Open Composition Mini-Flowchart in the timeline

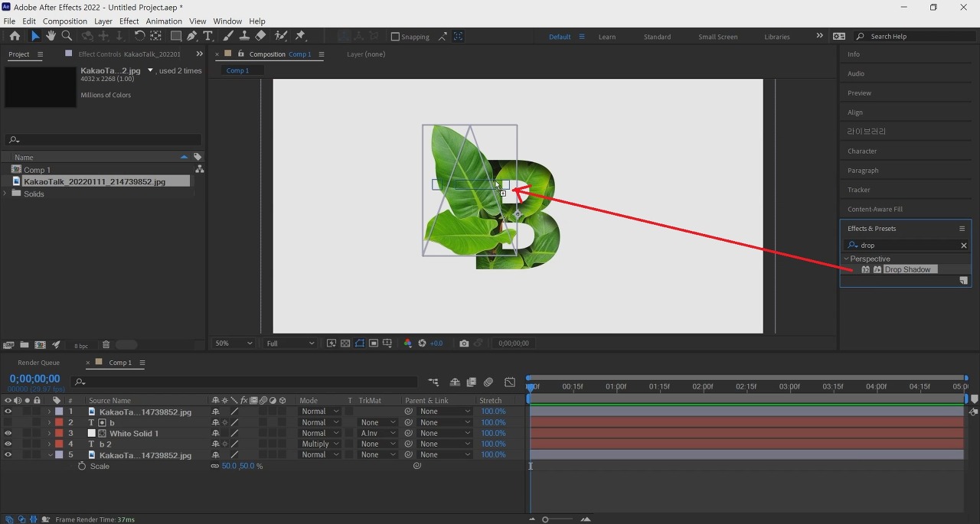pyautogui.click(x=434, y=382)
